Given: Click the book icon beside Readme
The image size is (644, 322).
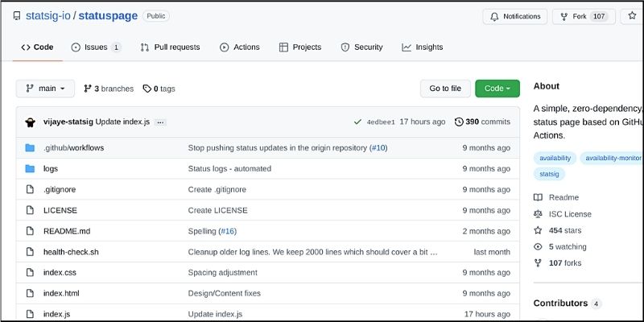Looking at the screenshot, I should click(538, 197).
